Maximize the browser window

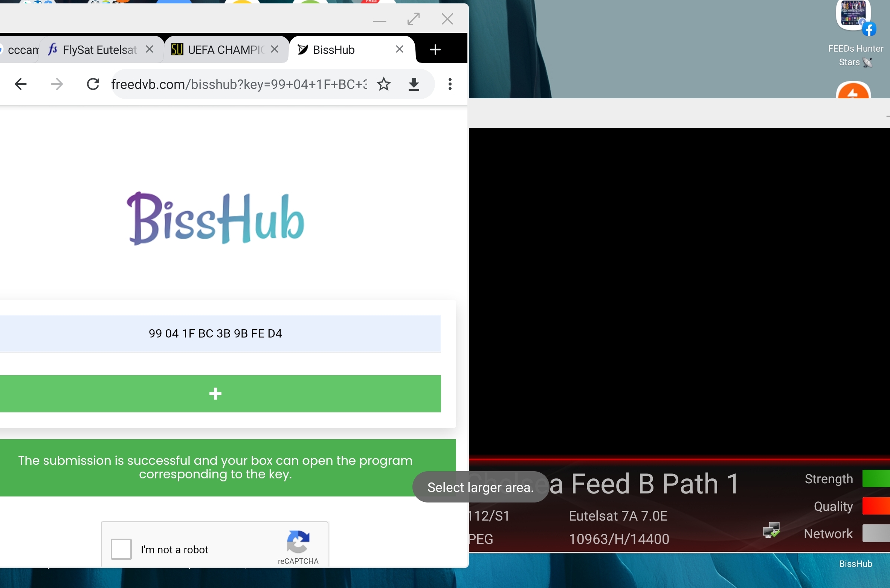pyautogui.click(x=413, y=19)
